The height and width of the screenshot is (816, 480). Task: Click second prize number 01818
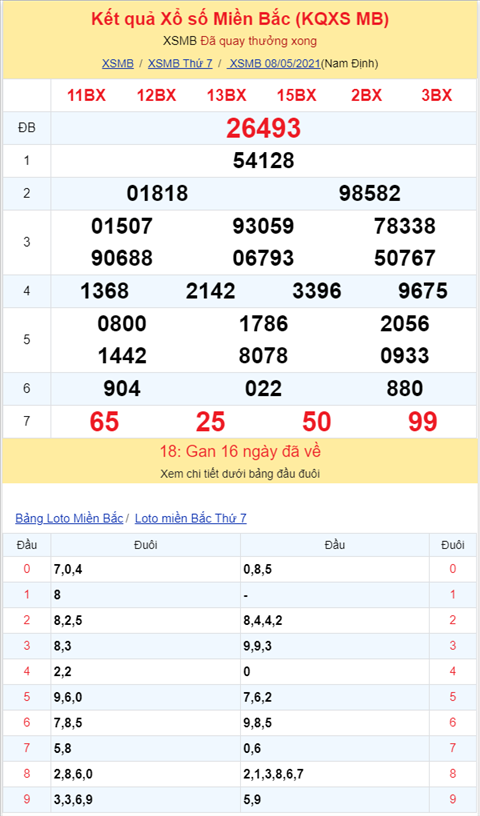coord(157,194)
